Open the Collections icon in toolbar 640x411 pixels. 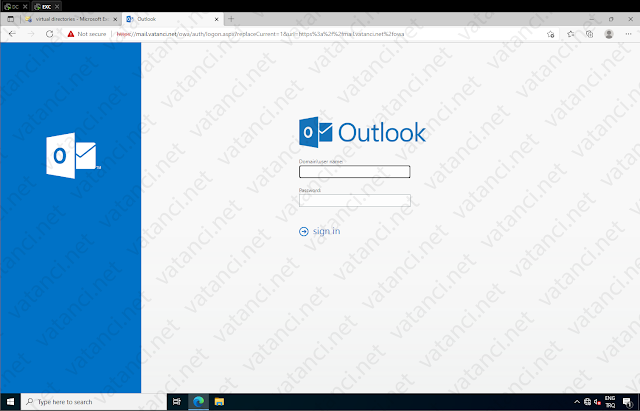589,34
